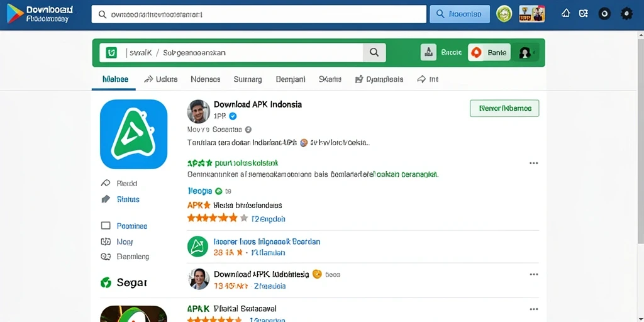Open the Download APK Indonsia title

click(257, 104)
